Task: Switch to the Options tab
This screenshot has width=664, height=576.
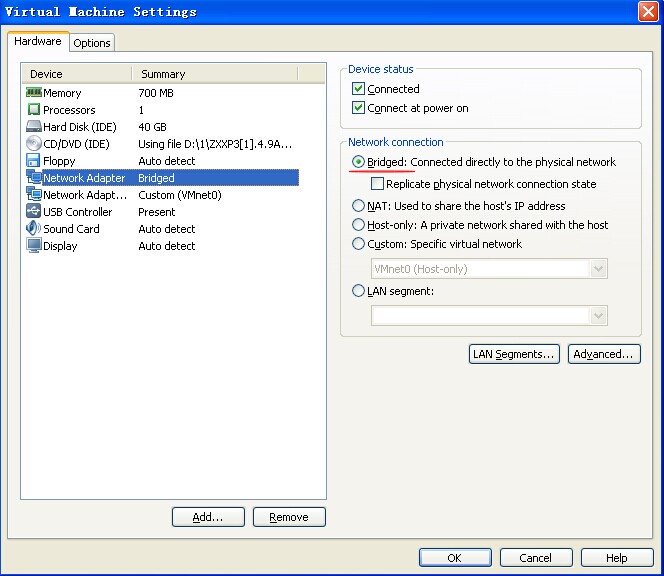Action: [x=91, y=43]
